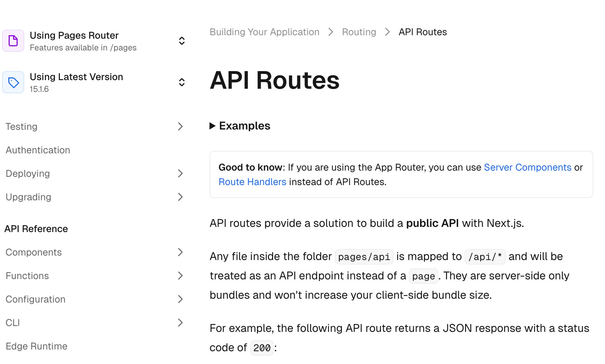Click the bold 'public API' text
The image size is (605, 364).
tap(432, 223)
